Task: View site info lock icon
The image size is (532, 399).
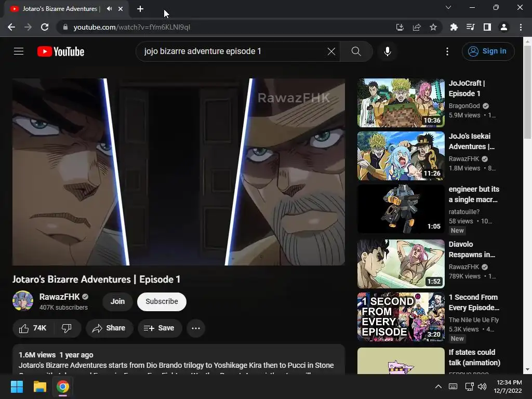Action: click(65, 27)
